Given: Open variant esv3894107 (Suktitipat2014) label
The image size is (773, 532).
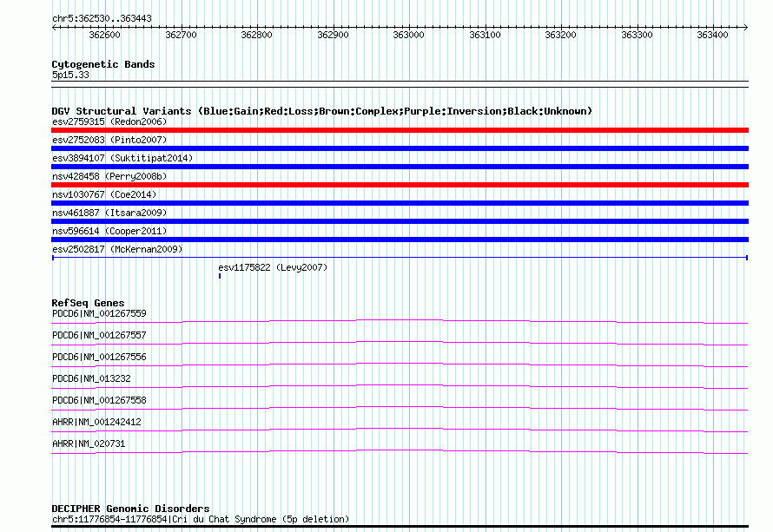Looking at the screenshot, I should (122, 158).
